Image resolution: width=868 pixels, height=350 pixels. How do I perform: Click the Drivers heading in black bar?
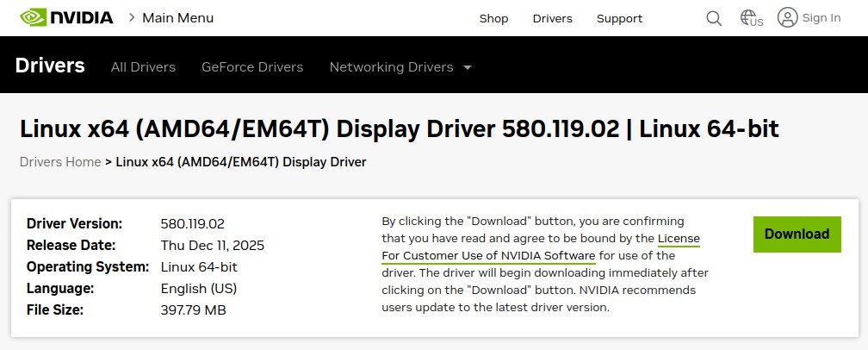tap(50, 66)
